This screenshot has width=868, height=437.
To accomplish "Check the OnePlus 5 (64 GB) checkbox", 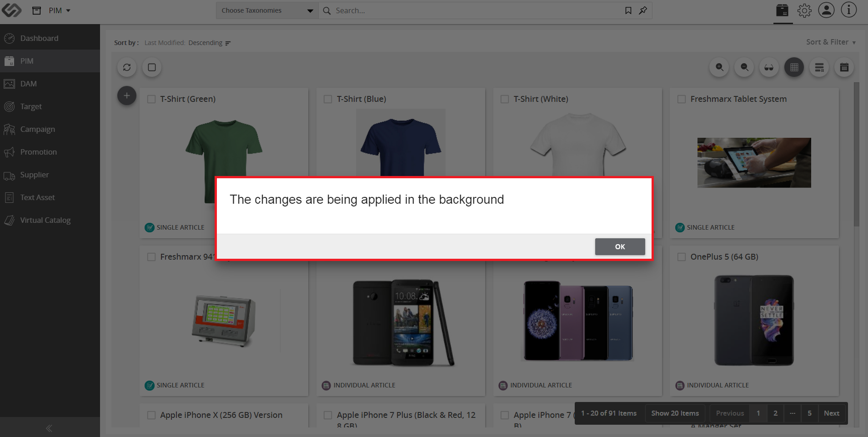I will point(681,257).
